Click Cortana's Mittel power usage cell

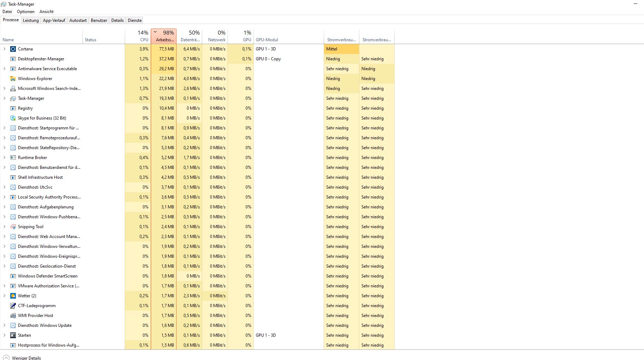click(341, 49)
